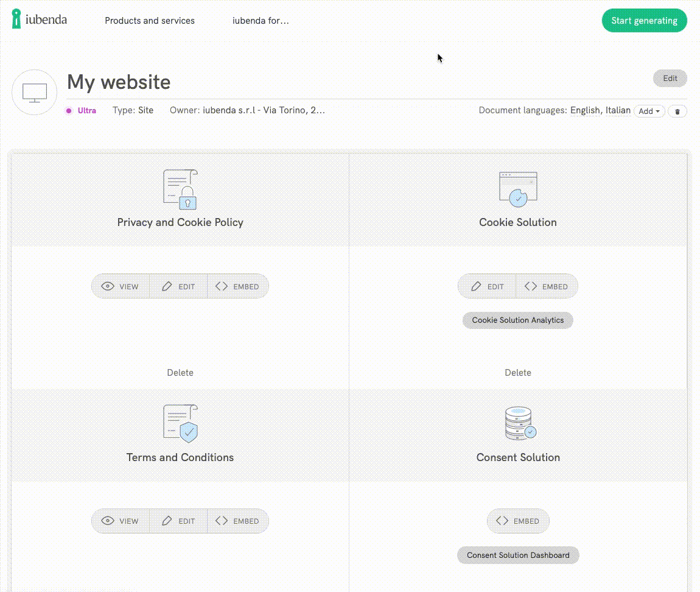Click the Italian document language link

[618, 110]
